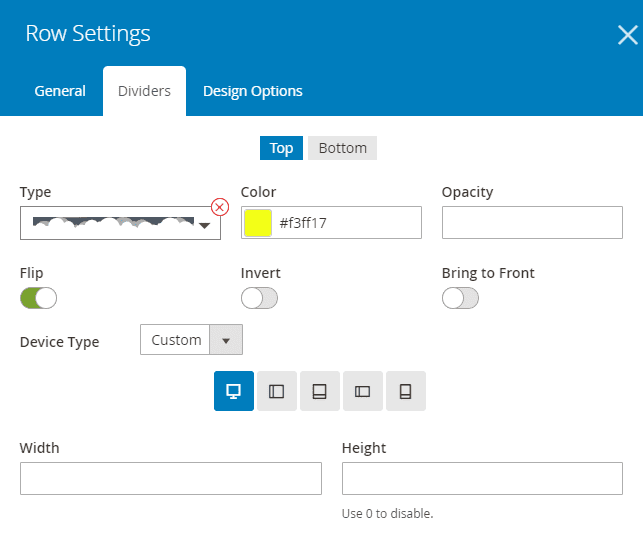
Task: Select the mobile landscape device icon
Action: (x=363, y=391)
